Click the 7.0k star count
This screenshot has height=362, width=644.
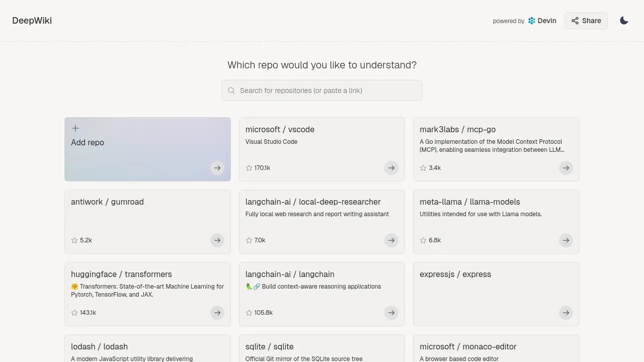(260, 240)
